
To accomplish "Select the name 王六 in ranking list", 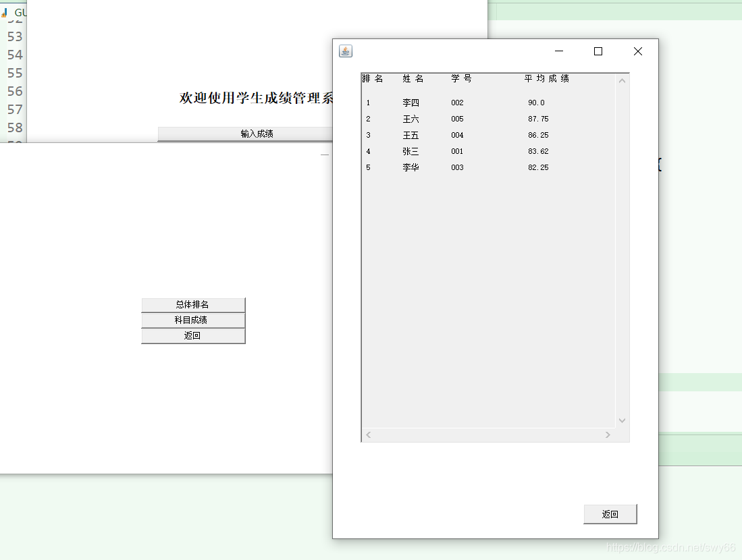I will click(x=410, y=119).
